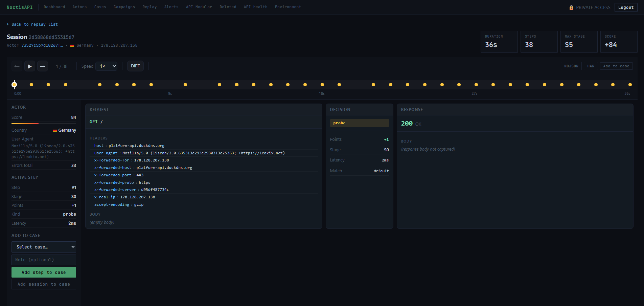Select x-forwarded-port value 443
The image size is (644, 306).
point(140,175)
